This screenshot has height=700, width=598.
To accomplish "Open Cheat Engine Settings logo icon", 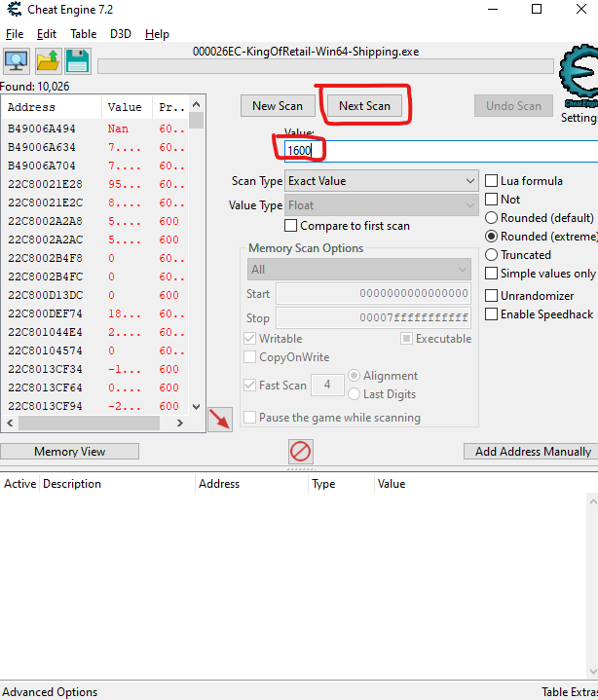I will 579,80.
